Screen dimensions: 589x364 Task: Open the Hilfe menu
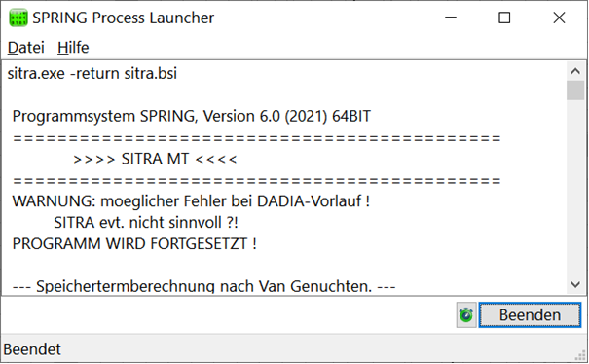(73, 48)
